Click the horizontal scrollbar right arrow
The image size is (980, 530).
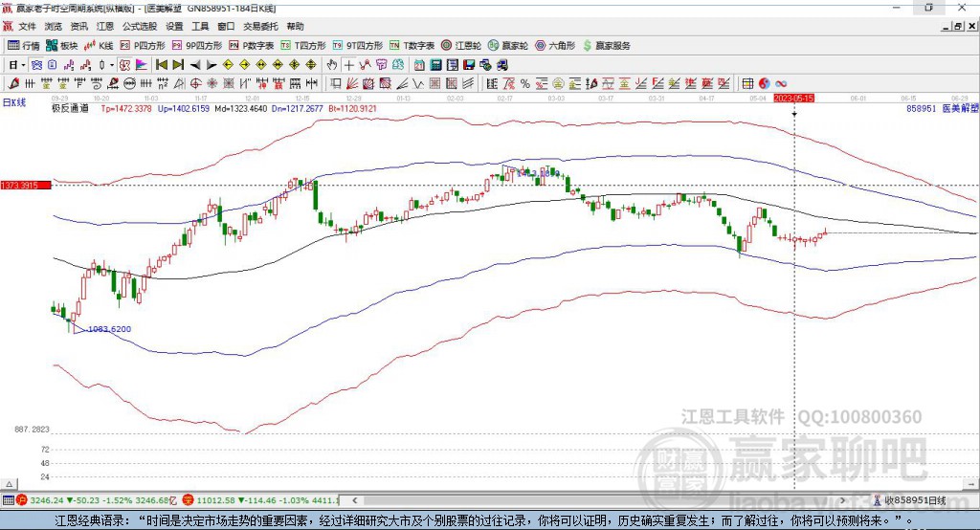(842, 500)
